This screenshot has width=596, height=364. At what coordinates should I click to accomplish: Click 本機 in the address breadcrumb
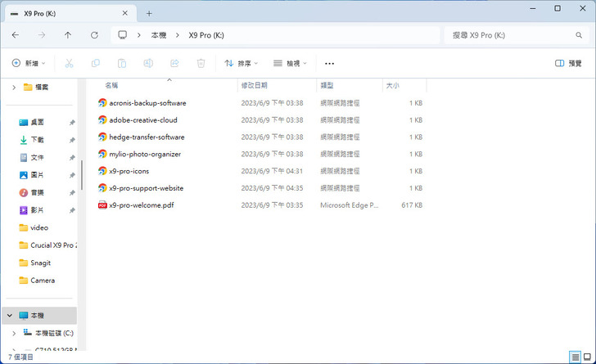click(x=159, y=35)
